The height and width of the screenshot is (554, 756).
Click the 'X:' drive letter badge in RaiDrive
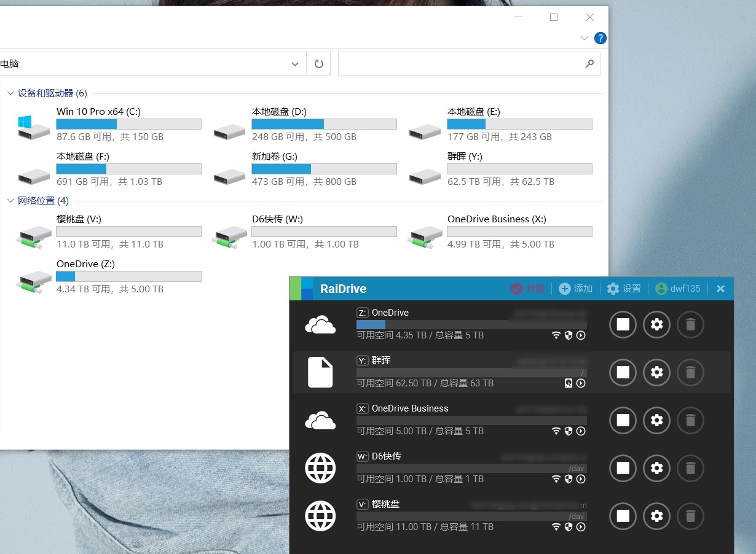pyautogui.click(x=363, y=408)
